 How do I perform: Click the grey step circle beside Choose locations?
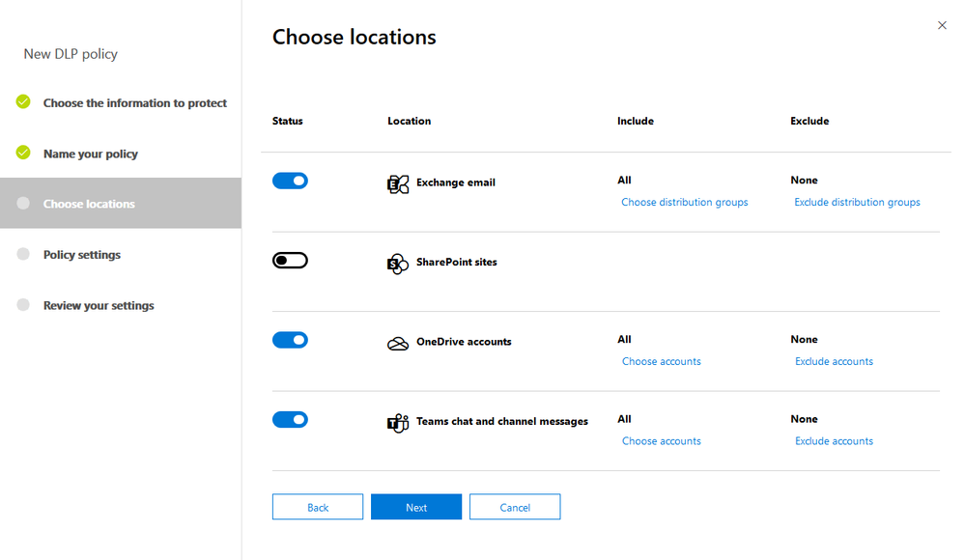tap(23, 203)
